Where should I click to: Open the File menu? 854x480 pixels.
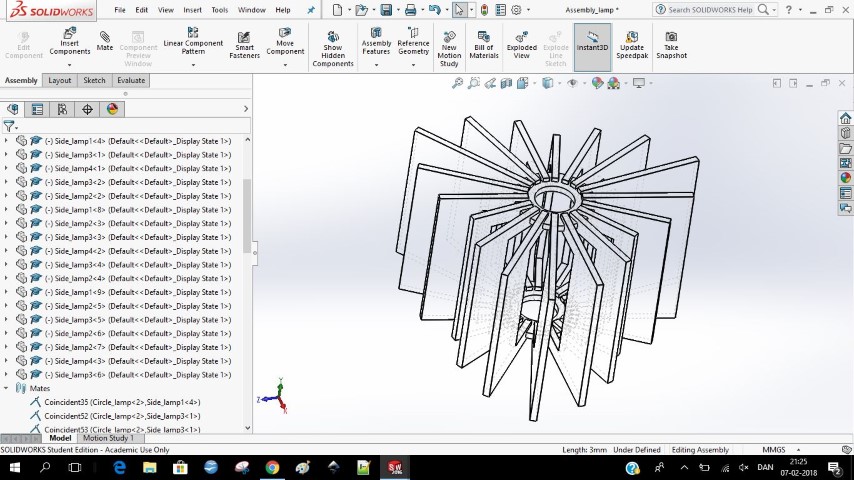point(120,10)
